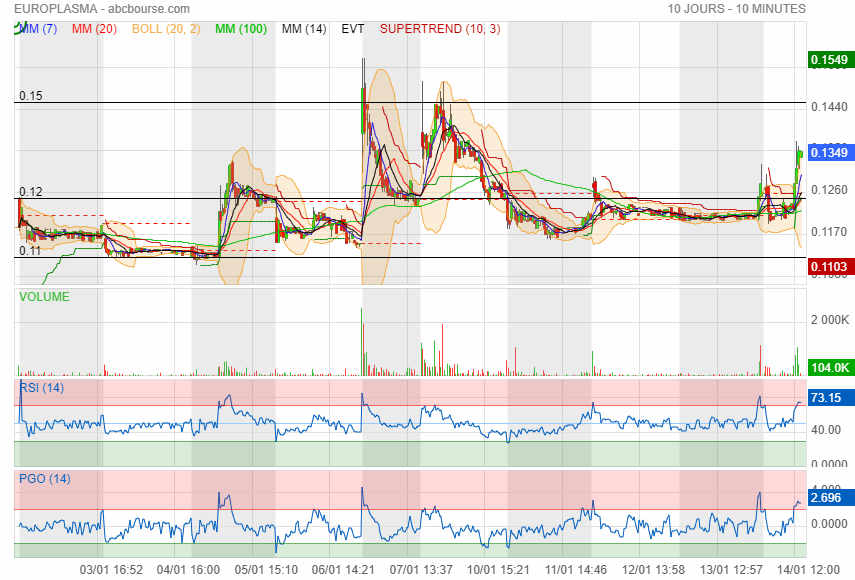Click the 2.696 PGO value tag
The image size is (855, 580).
(x=826, y=497)
